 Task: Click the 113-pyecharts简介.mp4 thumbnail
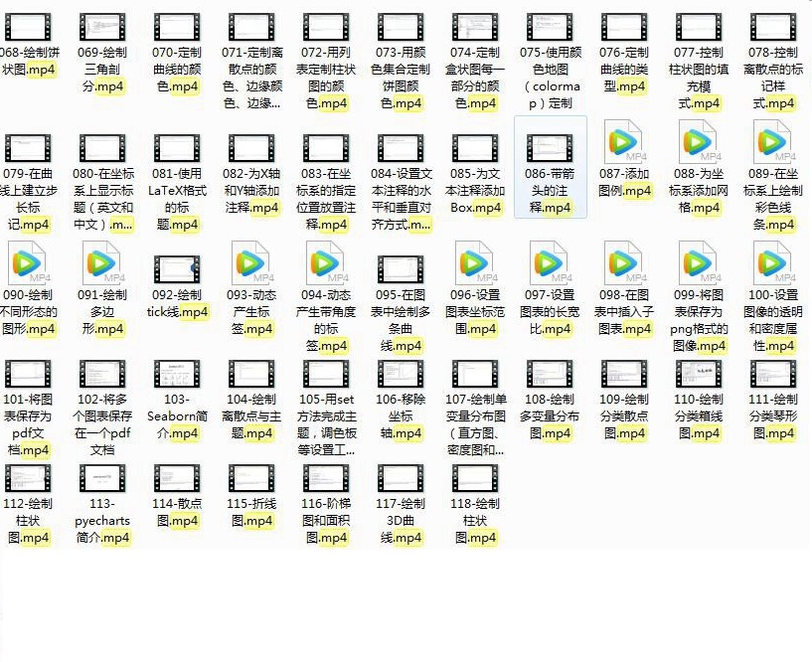(102, 478)
